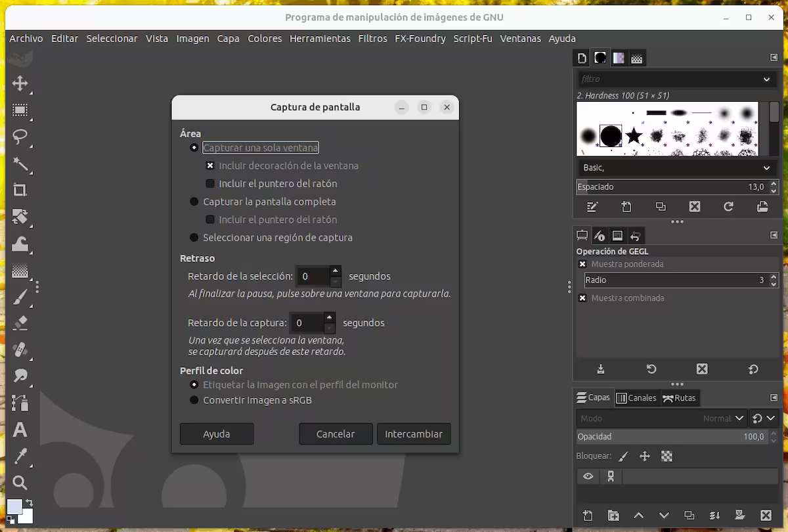
Task: Select the Eraser tool
Action: click(x=20, y=323)
